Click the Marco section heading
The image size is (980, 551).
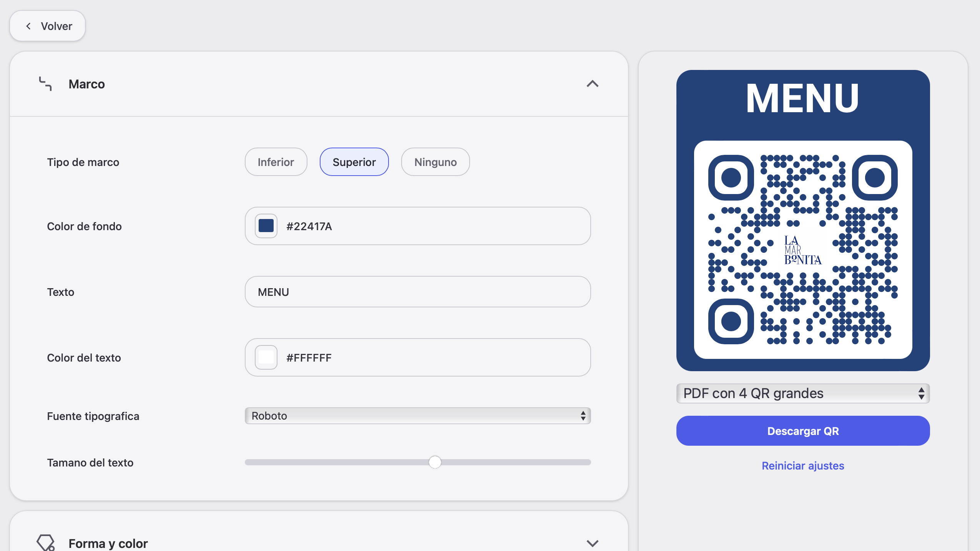tap(86, 84)
